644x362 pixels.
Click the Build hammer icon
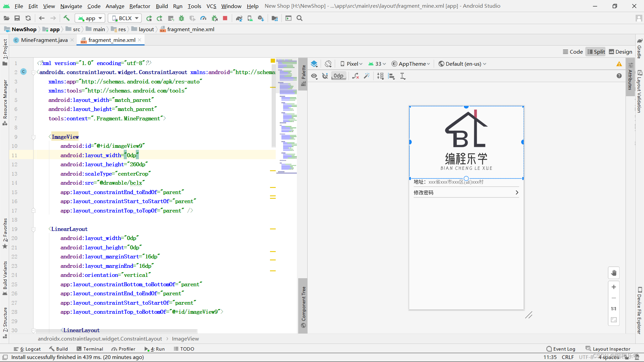[x=66, y=18]
